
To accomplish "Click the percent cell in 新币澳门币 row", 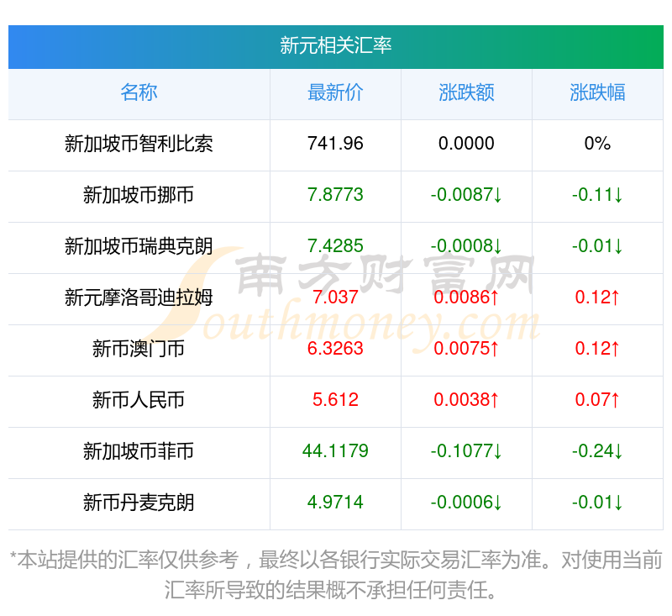I will coord(597,349).
